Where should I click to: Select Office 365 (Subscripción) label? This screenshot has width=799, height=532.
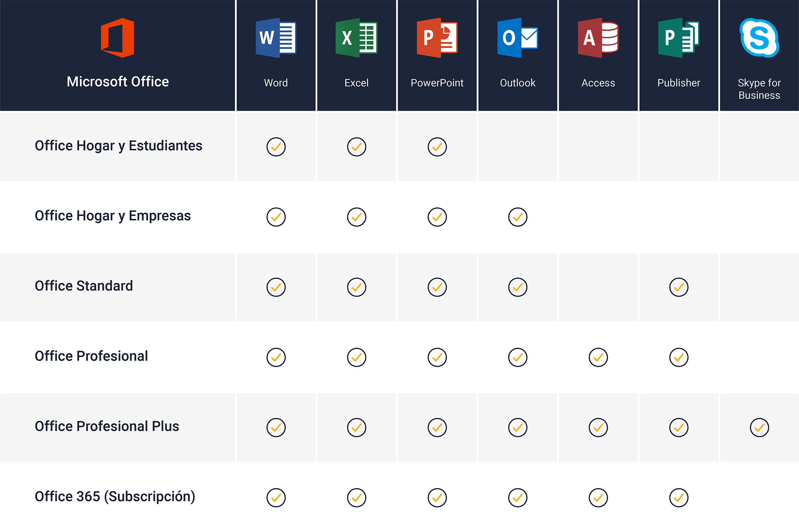pos(115,497)
